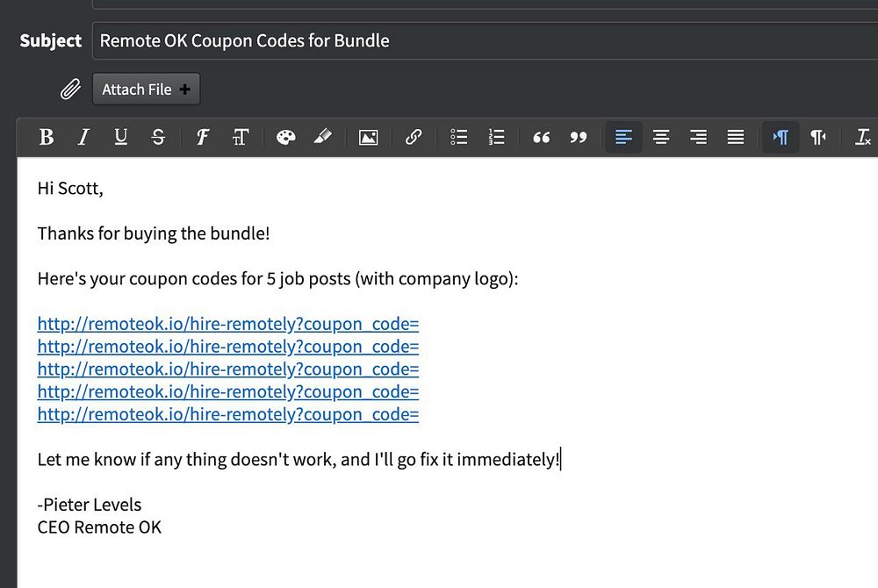Open the fifth remoteok.io coupon link

point(228,414)
